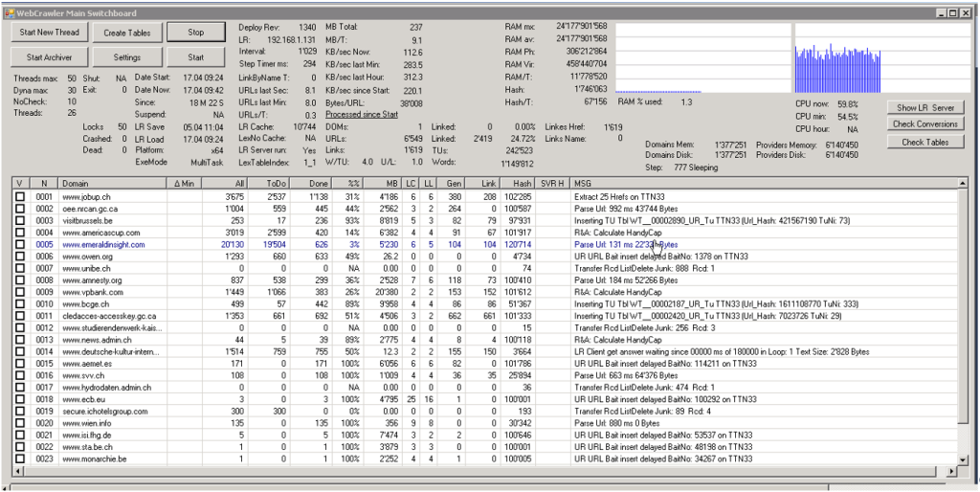Click the Processed since Start link
Image resolution: width=980 pixels, height=492 pixels.
[362, 114]
